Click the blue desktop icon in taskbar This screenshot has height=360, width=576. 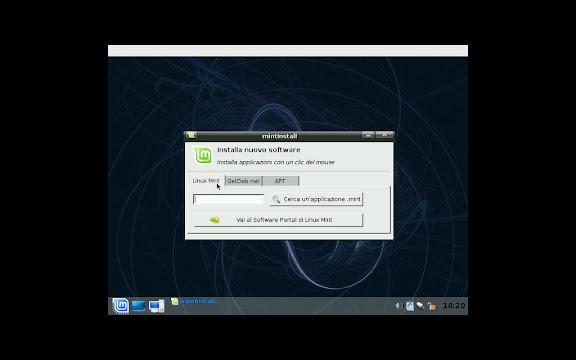pyautogui.click(x=138, y=306)
